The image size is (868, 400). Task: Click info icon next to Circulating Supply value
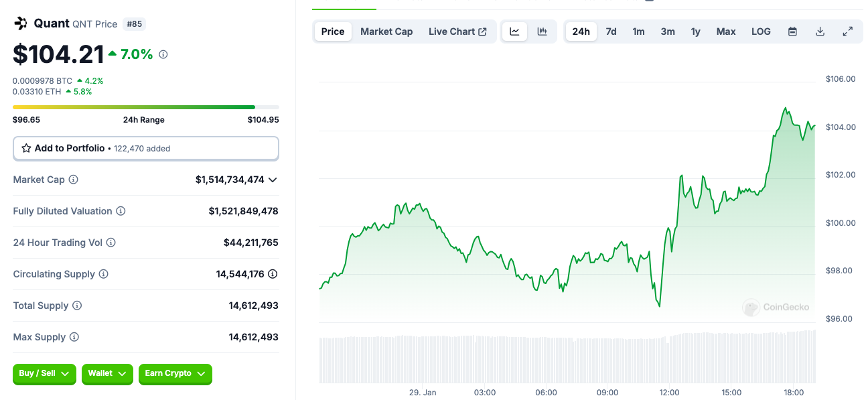[x=273, y=274]
